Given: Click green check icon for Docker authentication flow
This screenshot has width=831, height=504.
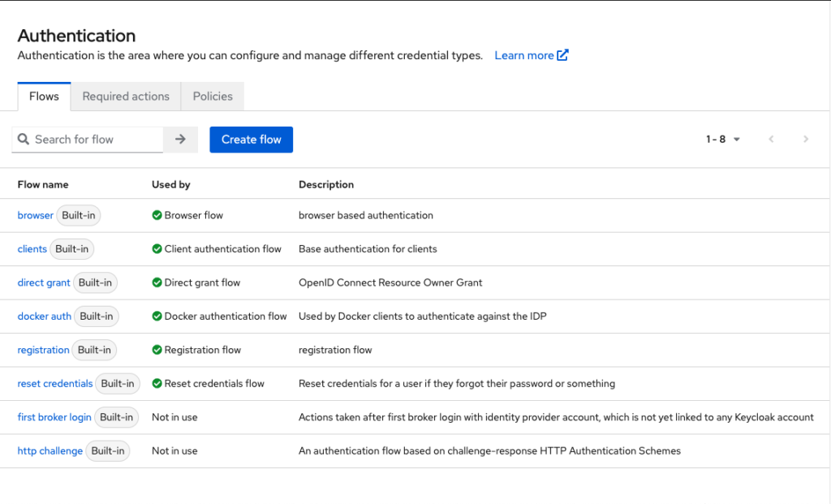Looking at the screenshot, I should click(157, 317).
